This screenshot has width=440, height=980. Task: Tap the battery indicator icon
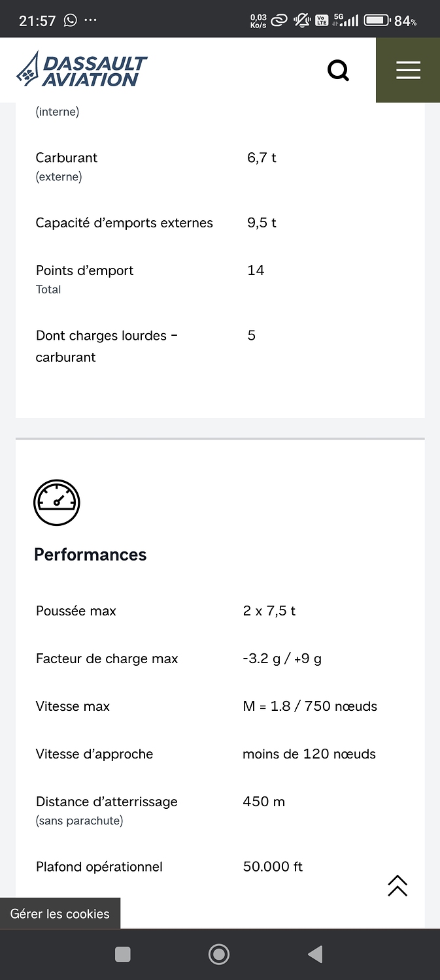376,20
